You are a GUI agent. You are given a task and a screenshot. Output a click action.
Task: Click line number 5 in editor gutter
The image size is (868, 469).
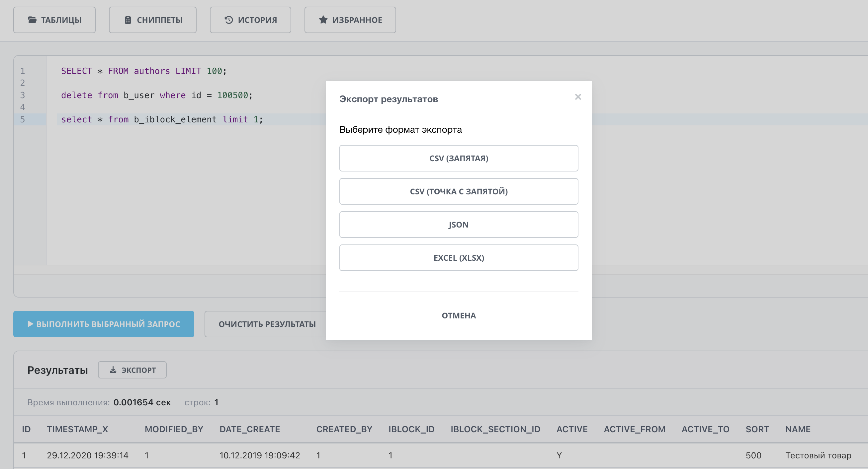tap(22, 119)
